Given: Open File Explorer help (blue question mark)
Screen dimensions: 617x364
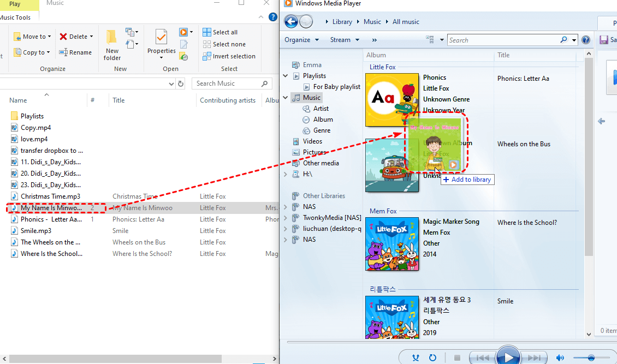Looking at the screenshot, I should [x=272, y=17].
